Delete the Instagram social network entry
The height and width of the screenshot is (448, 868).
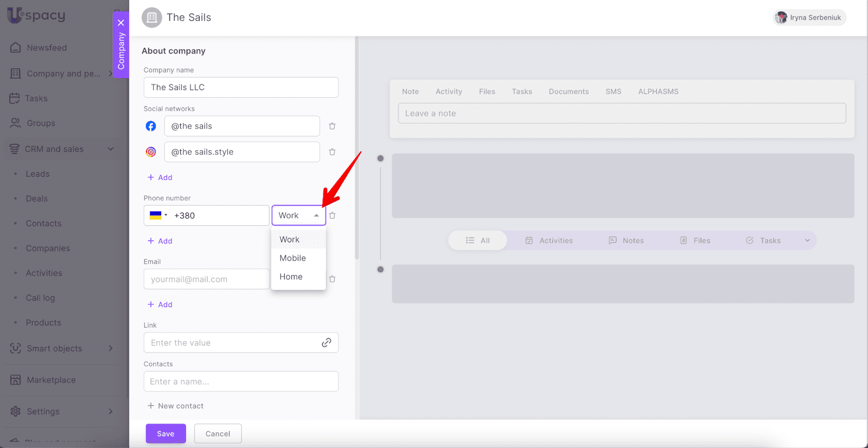[332, 152]
